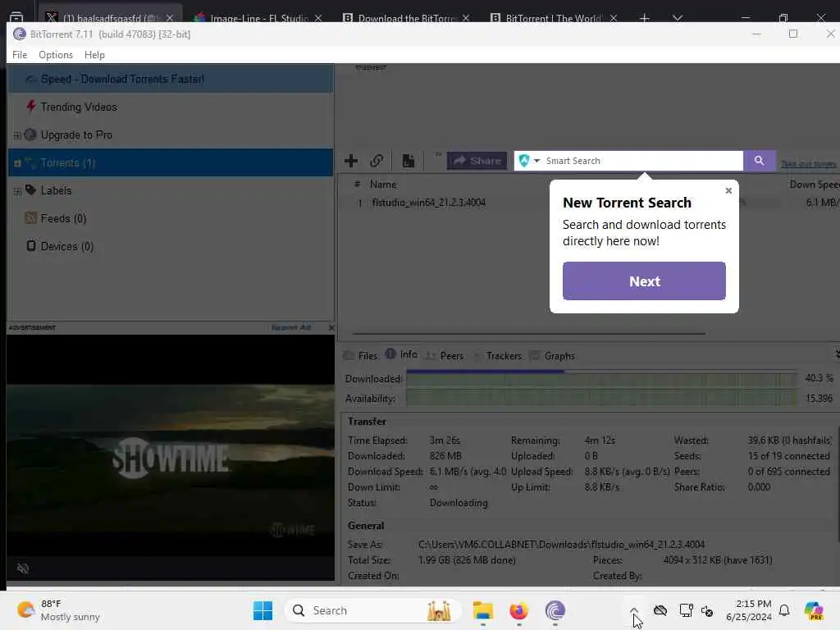Open new tab in browser window
Screen dimensions: 840x630
point(645,18)
